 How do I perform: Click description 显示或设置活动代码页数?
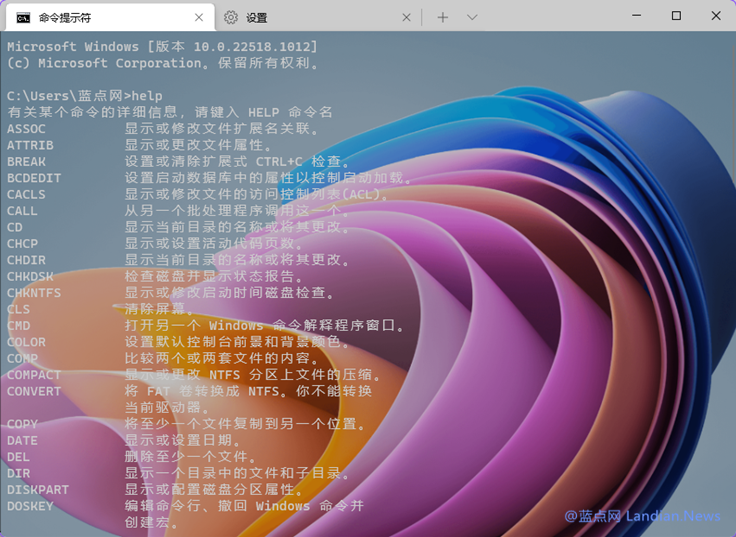213,243
